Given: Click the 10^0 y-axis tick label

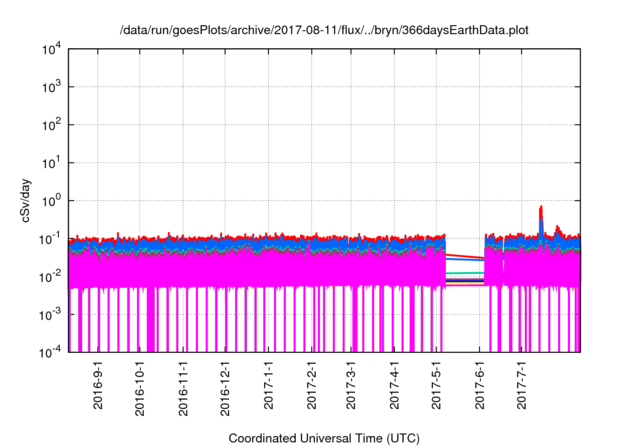Looking at the screenshot, I should point(52,202).
